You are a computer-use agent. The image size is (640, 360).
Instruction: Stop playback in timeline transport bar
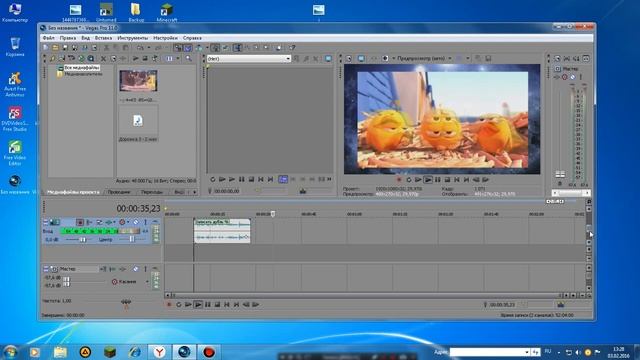(x=217, y=304)
